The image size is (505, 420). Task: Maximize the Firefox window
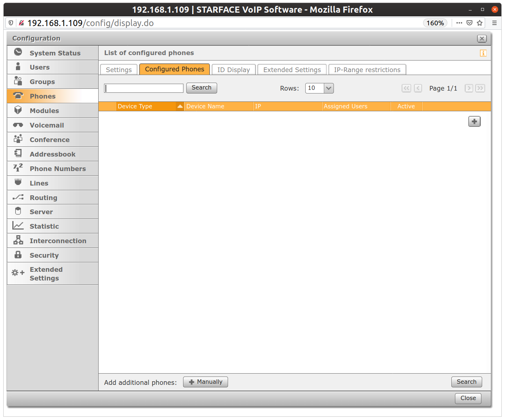(x=483, y=10)
